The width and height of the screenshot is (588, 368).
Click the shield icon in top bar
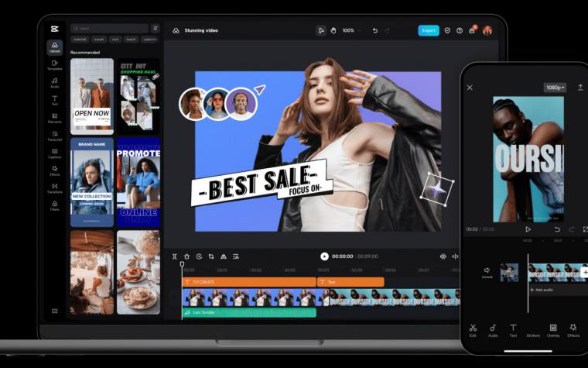(447, 31)
